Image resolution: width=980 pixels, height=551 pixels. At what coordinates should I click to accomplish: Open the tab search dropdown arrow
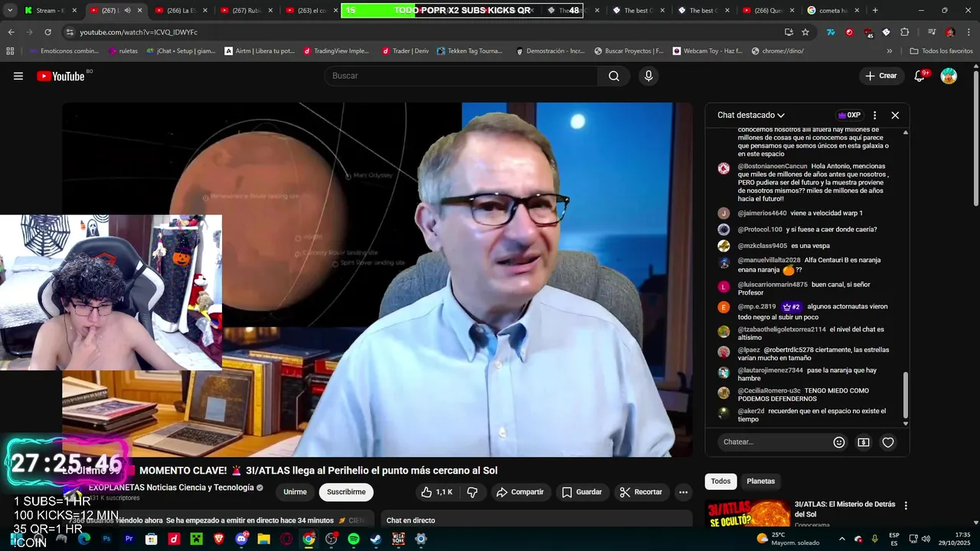10,11
